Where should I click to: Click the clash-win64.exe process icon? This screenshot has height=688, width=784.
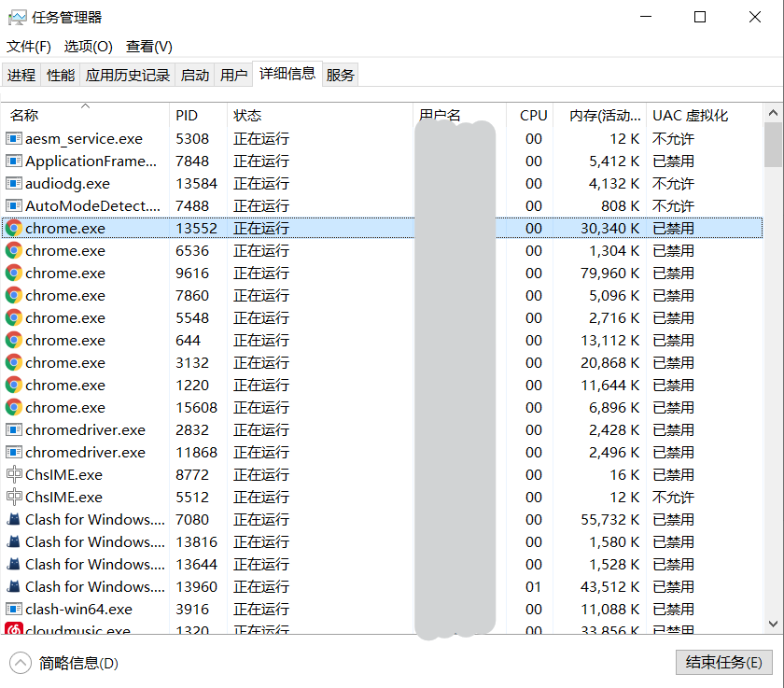14,609
